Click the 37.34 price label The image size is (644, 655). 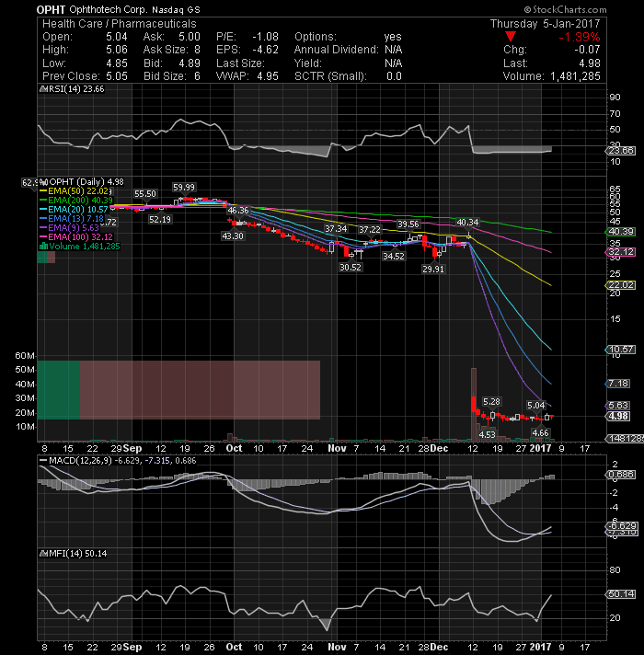coord(336,228)
